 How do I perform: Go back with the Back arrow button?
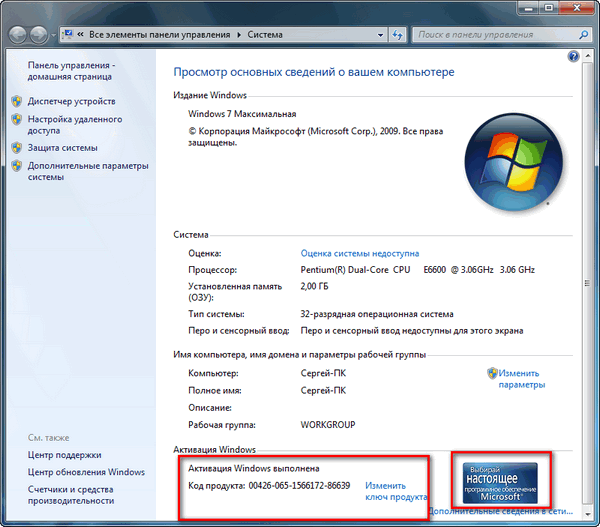pos(18,35)
